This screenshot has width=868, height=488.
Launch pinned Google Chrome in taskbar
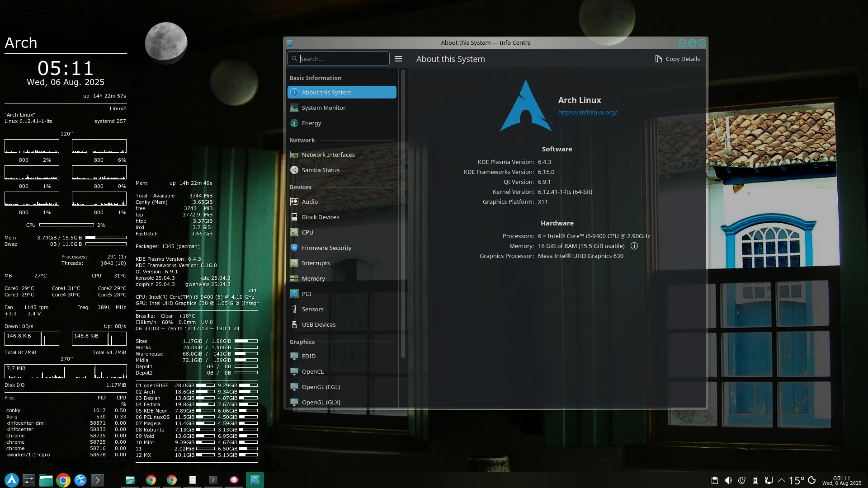click(63, 480)
